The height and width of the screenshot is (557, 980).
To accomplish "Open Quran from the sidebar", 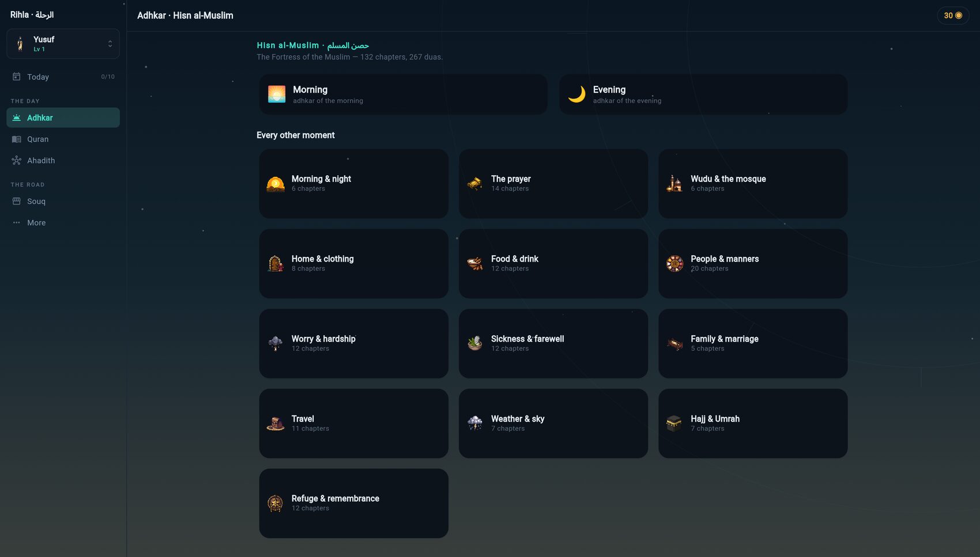I will pos(63,139).
